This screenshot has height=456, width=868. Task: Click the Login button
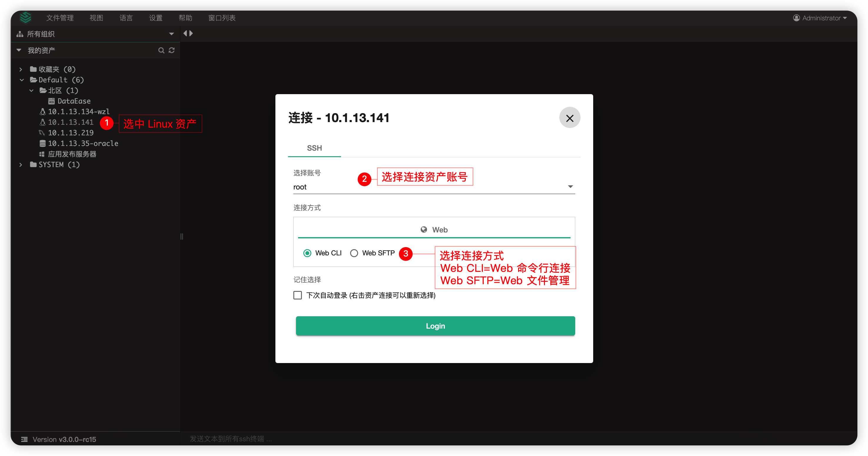(x=435, y=326)
